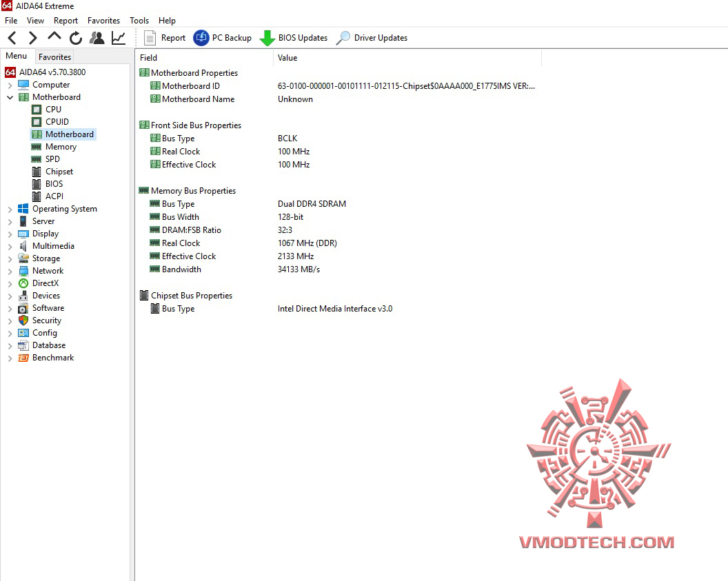
Task: Click the Driver Updates toolbar label
Action: pos(381,38)
